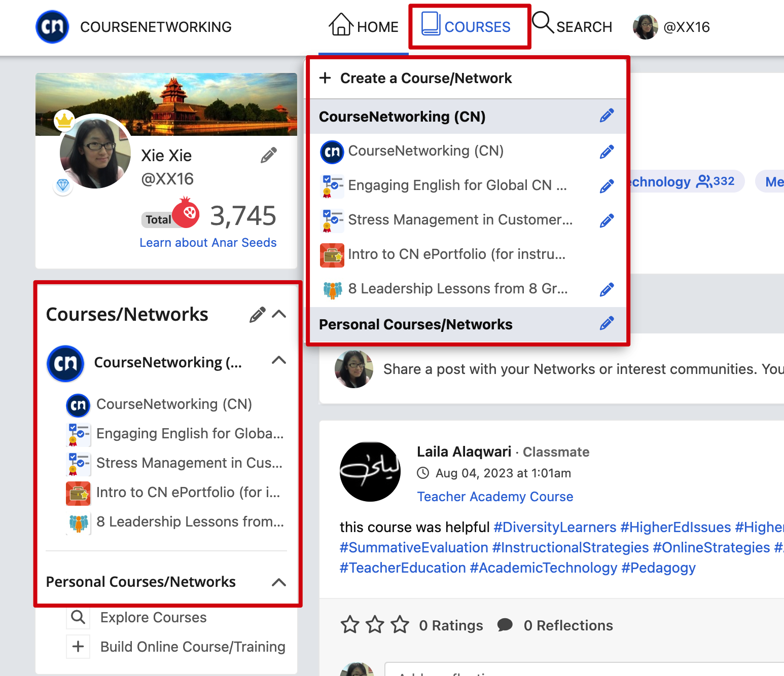Image resolution: width=784 pixels, height=676 pixels.
Task: Edit 8 Leadership Lessons pencil icon in dropdown
Action: point(607,289)
